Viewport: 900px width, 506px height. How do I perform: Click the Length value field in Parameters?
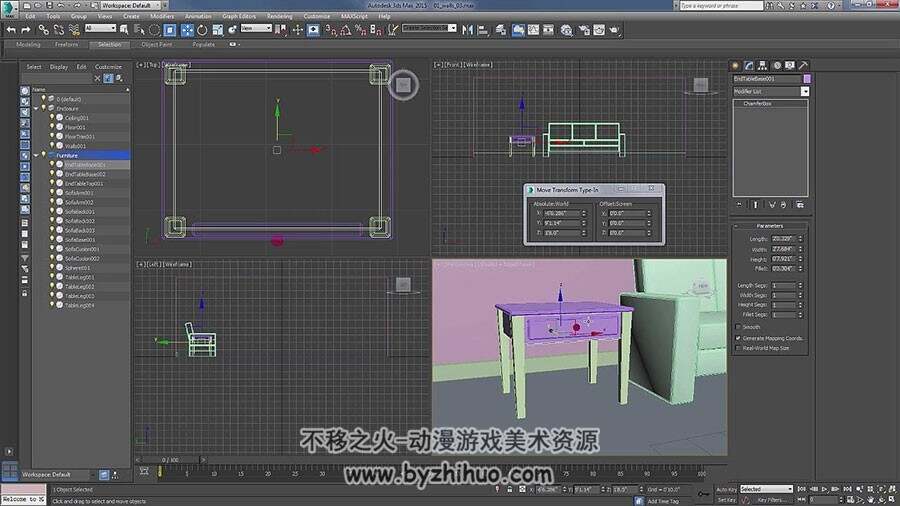point(782,239)
